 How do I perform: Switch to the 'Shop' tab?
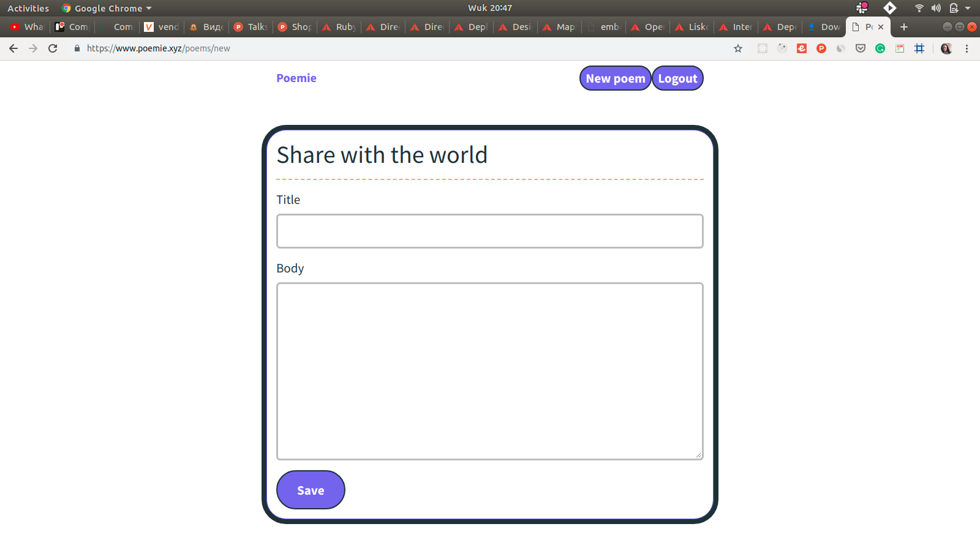[x=295, y=27]
